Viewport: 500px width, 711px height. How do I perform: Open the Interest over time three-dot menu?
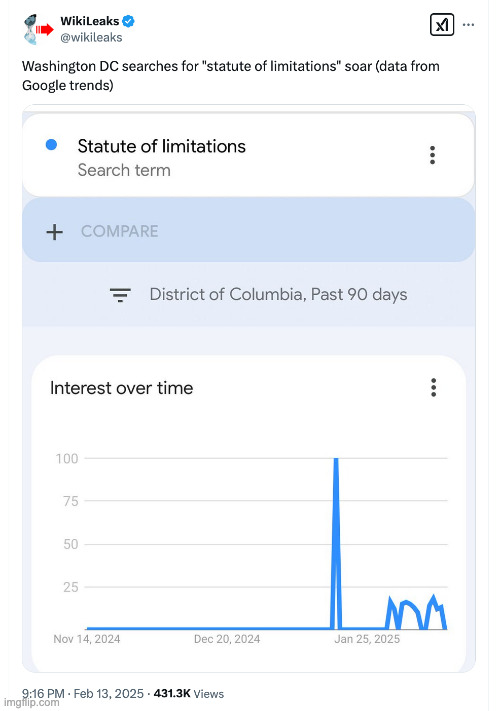coord(433,388)
